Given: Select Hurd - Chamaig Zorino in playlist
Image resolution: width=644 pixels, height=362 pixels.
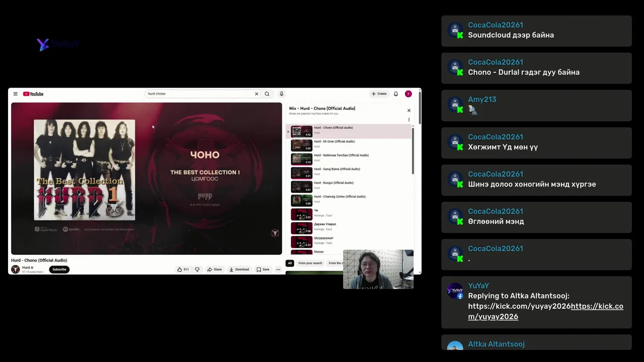Looking at the screenshot, I should (x=350, y=200).
